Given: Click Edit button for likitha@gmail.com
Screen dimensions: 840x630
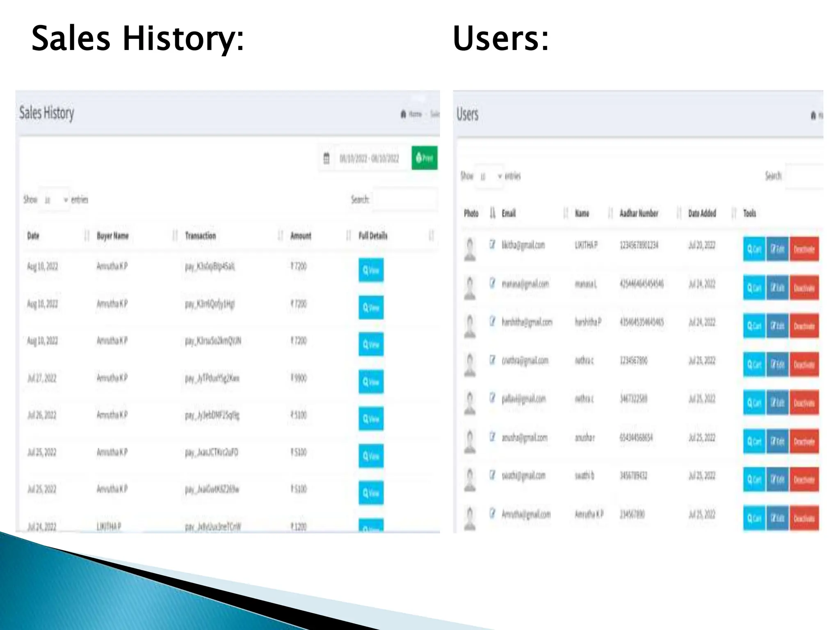Looking at the screenshot, I should tap(777, 249).
